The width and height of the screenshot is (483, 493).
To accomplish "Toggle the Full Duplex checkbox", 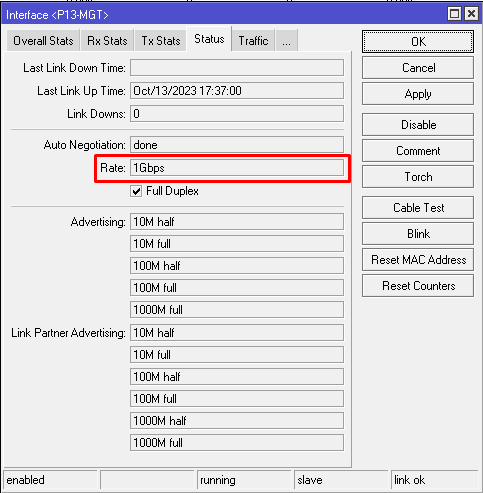I will click(136, 191).
